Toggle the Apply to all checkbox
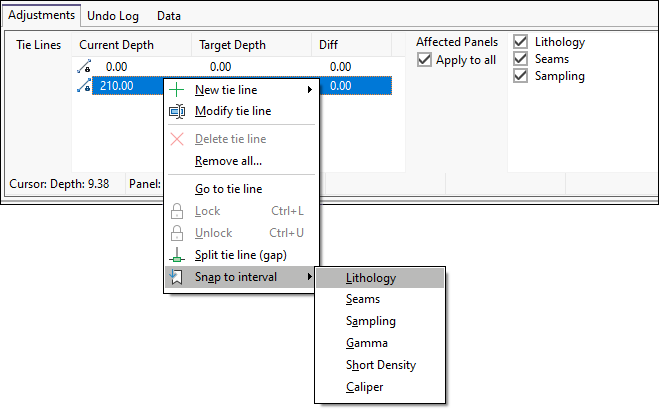Image resolution: width=659 pixels, height=411 pixels. point(425,60)
